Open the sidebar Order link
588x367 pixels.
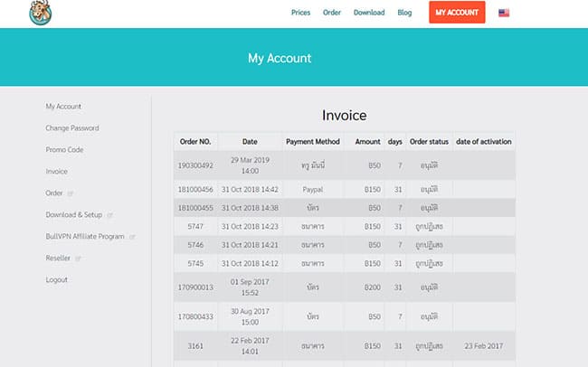point(54,193)
